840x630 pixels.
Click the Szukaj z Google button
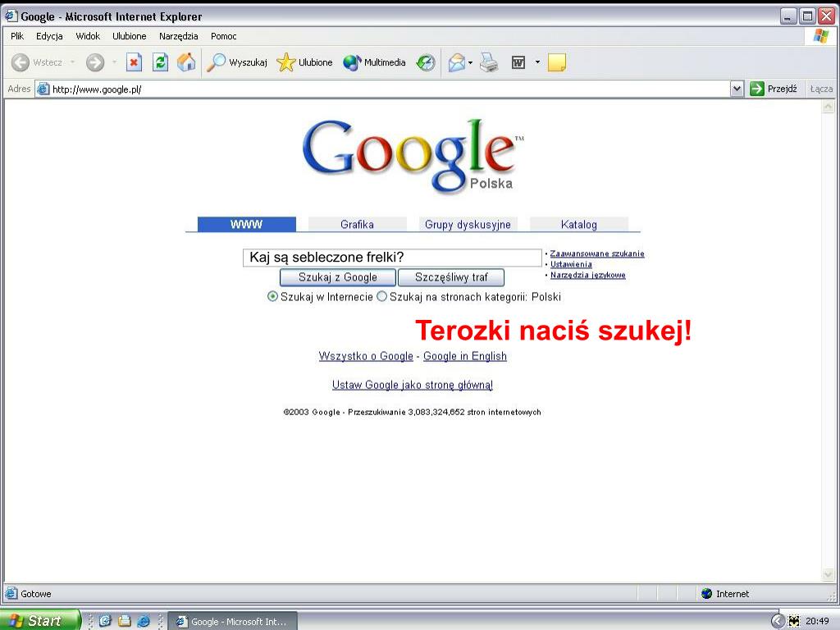338,277
